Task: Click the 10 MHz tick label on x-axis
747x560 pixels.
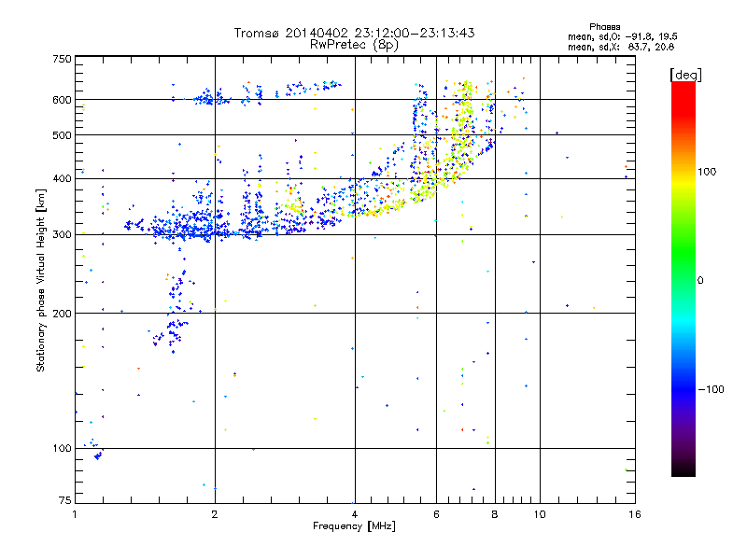Action: (538, 513)
